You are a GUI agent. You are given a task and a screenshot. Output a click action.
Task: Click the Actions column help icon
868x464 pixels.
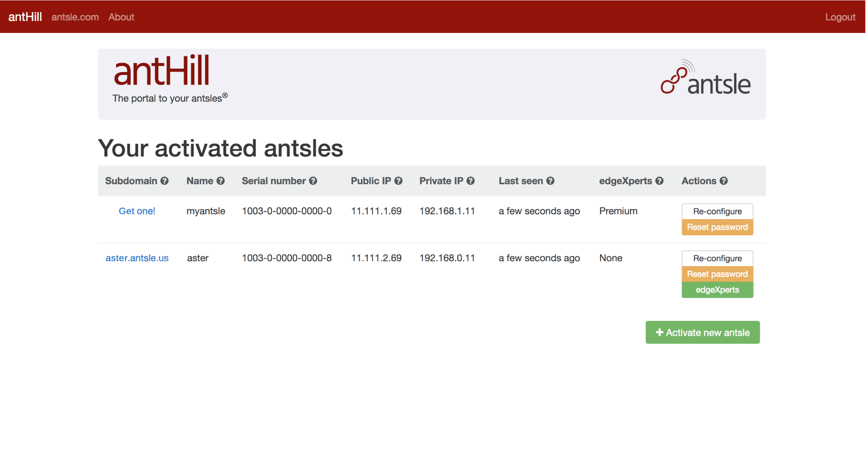point(723,181)
